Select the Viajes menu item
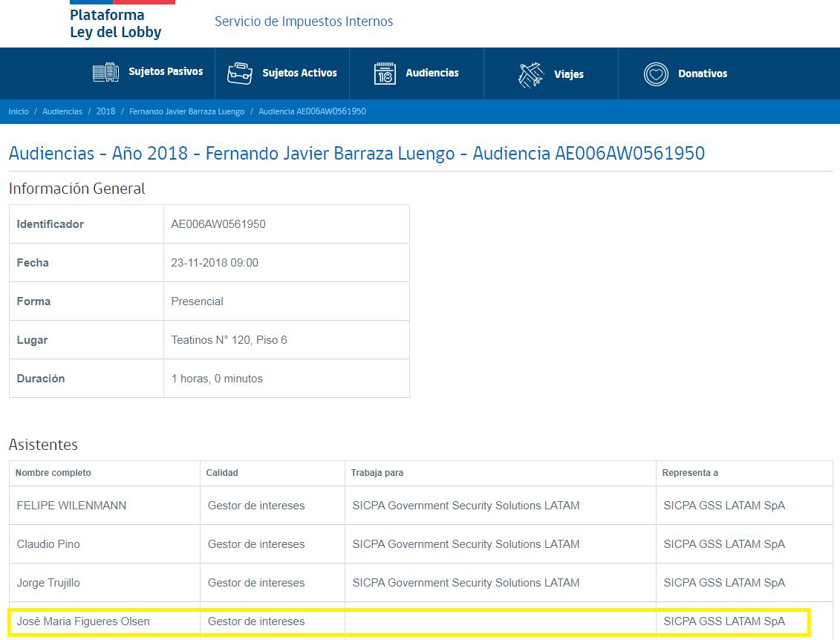This screenshot has width=840, height=640. [x=568, y=74]
